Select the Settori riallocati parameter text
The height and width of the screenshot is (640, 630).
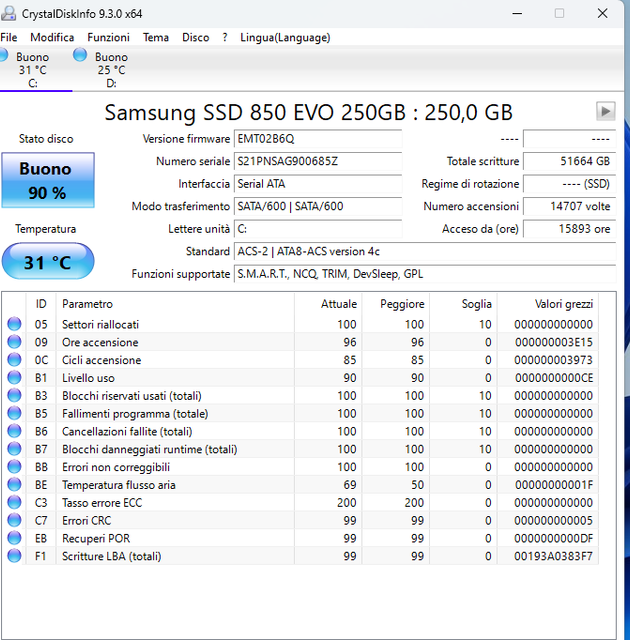pyautogui.click(x=100, y=324)
